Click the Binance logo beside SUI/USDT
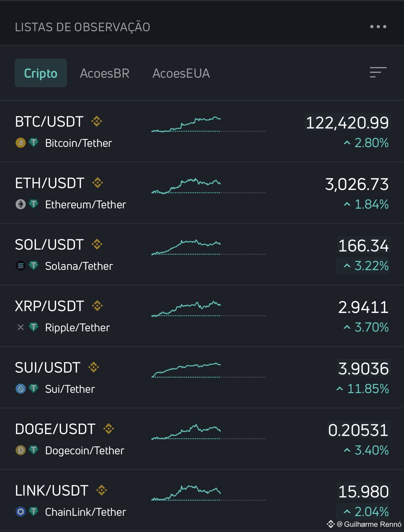Image resolution: width=404 pixels, height=532 pixels. [x=94, y=367]
